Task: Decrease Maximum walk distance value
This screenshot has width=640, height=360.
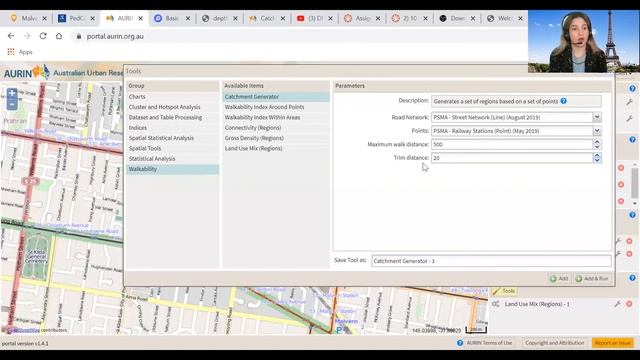Action: tap(597, 147)
